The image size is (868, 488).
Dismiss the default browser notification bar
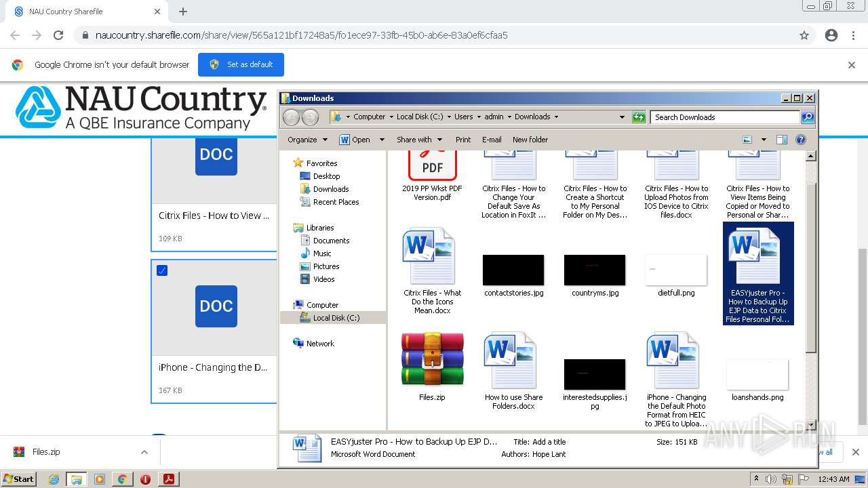click(852, 65)
